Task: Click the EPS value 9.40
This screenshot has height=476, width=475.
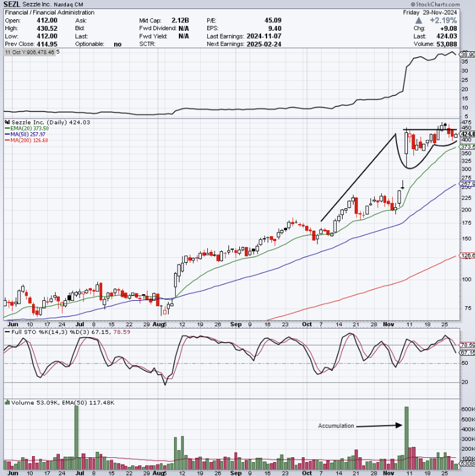Action: point(275,28)
